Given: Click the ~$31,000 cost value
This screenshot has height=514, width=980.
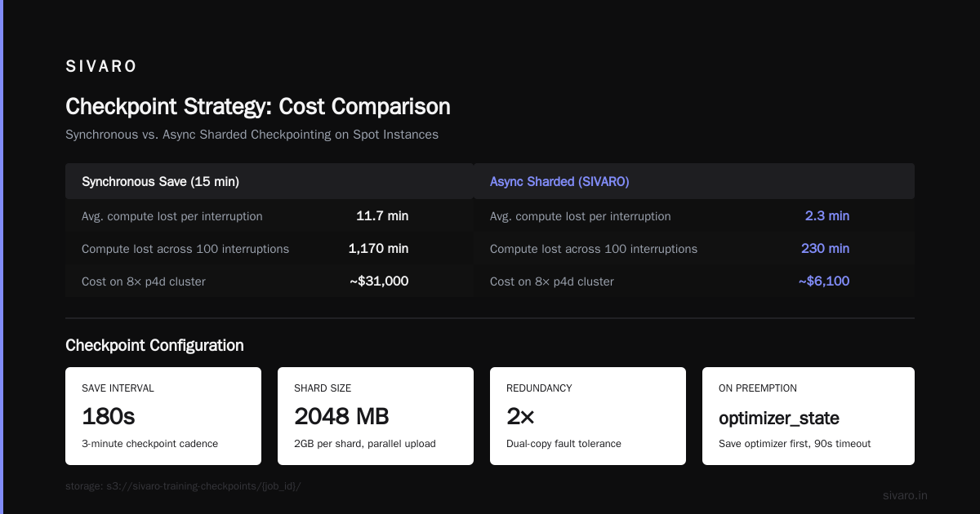Looking at the screenshot, I should click(x=378, y=281).
